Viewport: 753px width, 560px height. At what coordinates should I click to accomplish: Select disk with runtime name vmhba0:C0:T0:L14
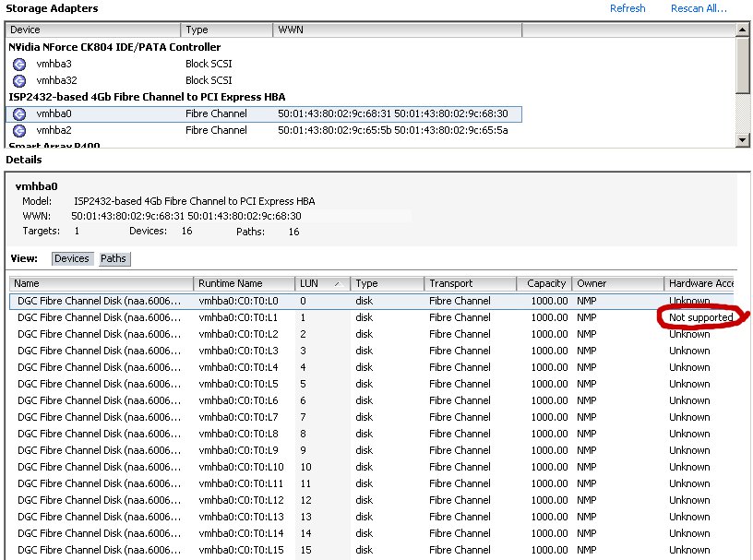pyautogui.click(x=371, y=533)
